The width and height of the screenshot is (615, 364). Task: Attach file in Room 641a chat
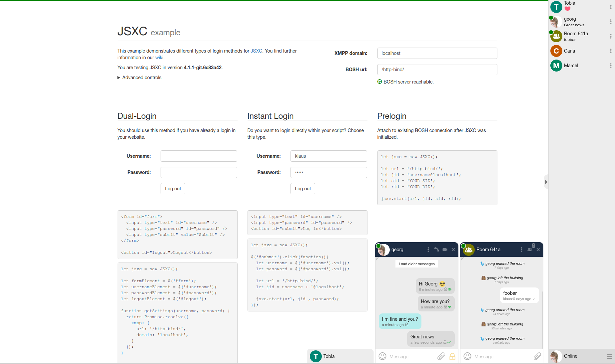click(537, 356)
